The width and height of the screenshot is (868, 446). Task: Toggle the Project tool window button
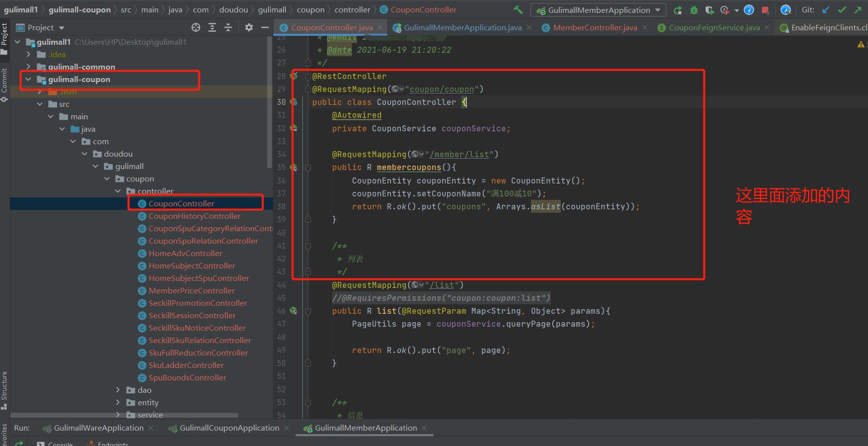[4, 38]
